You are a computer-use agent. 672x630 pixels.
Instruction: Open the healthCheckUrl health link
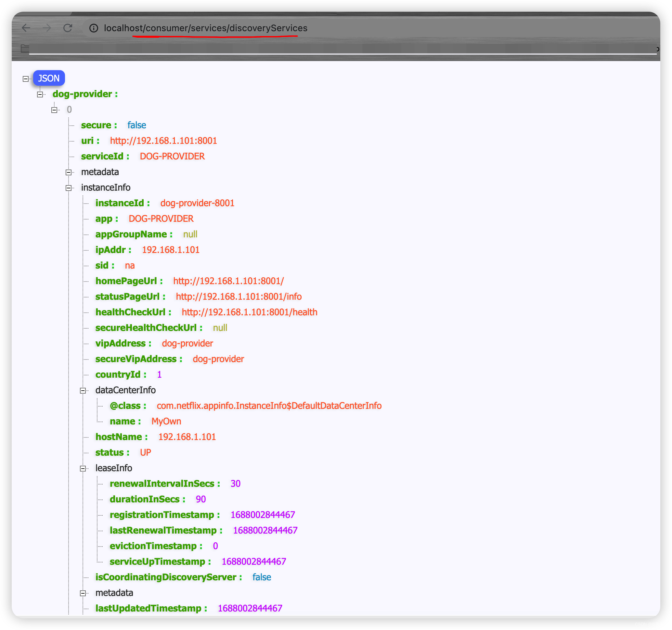[250, 312]
